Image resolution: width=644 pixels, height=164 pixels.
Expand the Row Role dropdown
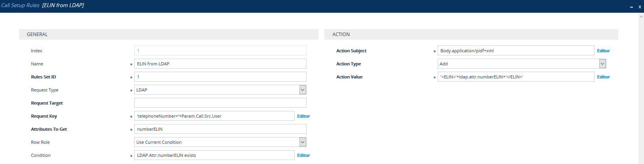[x=220, y=142]
